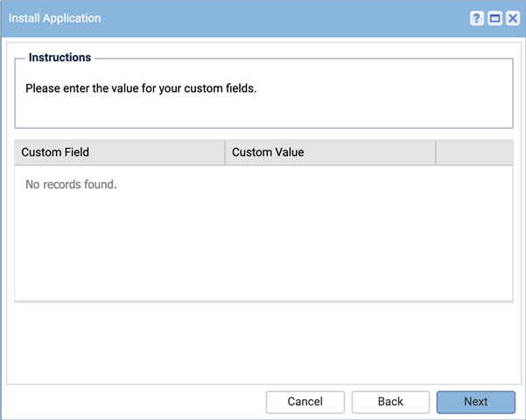This screenshot has height=420, width=526.
Task: Click the Install Application title text
Action: 54,18
